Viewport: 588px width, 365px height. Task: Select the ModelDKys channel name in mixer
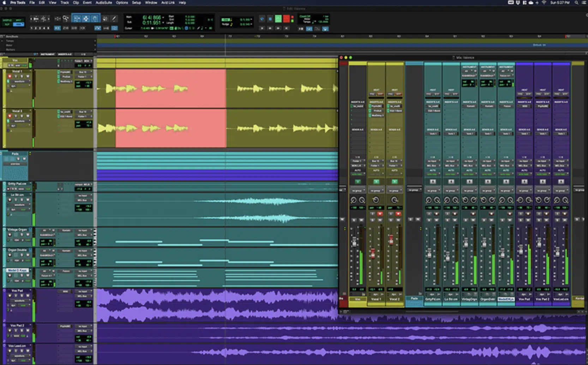(x=506, y=299)
